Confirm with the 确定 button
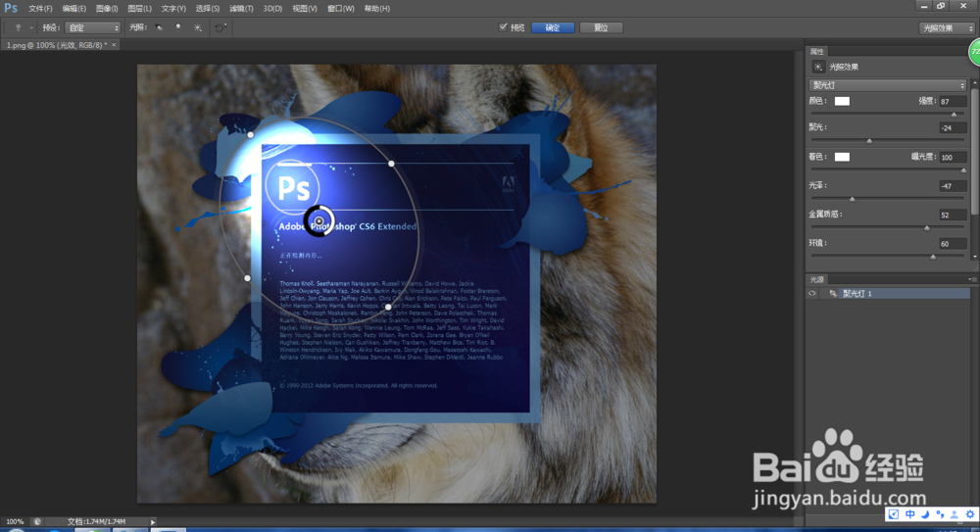This screenshot has height=532, width=980. click(553, 27)
